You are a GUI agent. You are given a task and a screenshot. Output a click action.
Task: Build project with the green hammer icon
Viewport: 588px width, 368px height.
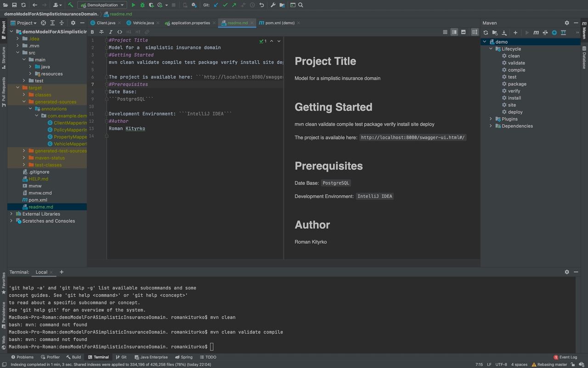70,5
